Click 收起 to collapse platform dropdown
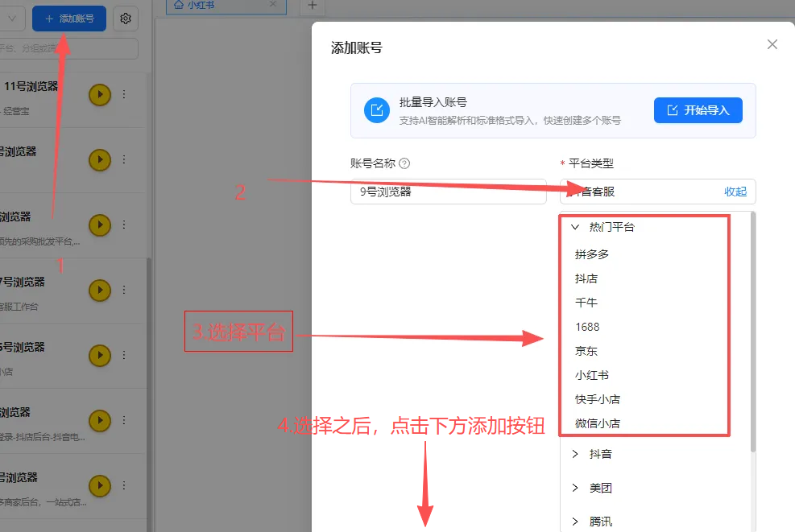This screenshot has height=532, width=795. pyautogui.click(x=735, y=192)
